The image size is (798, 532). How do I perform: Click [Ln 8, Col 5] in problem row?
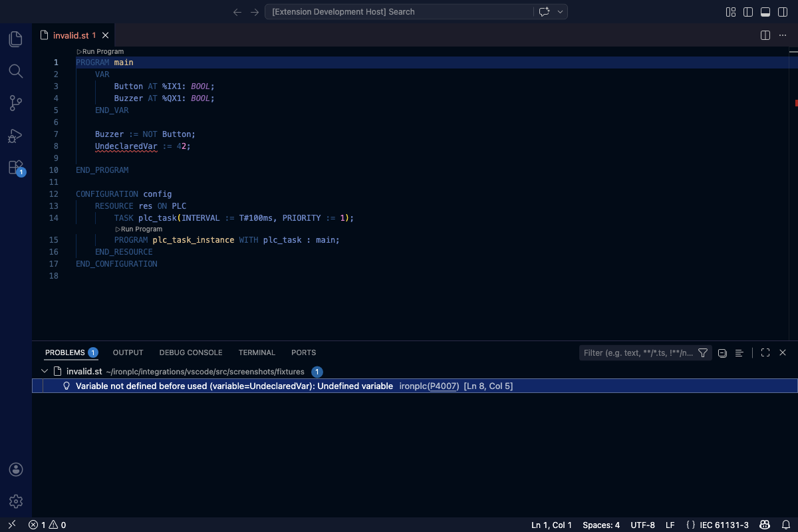488,386
